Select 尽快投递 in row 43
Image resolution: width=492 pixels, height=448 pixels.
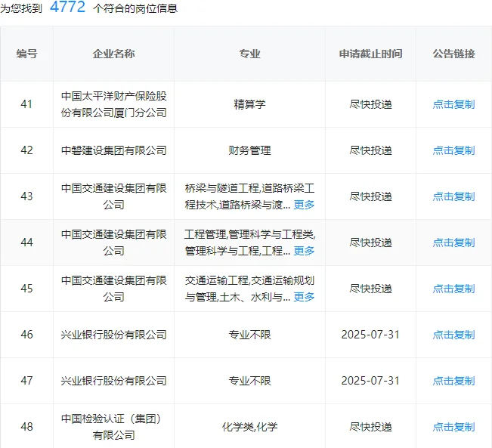point(370,196)
